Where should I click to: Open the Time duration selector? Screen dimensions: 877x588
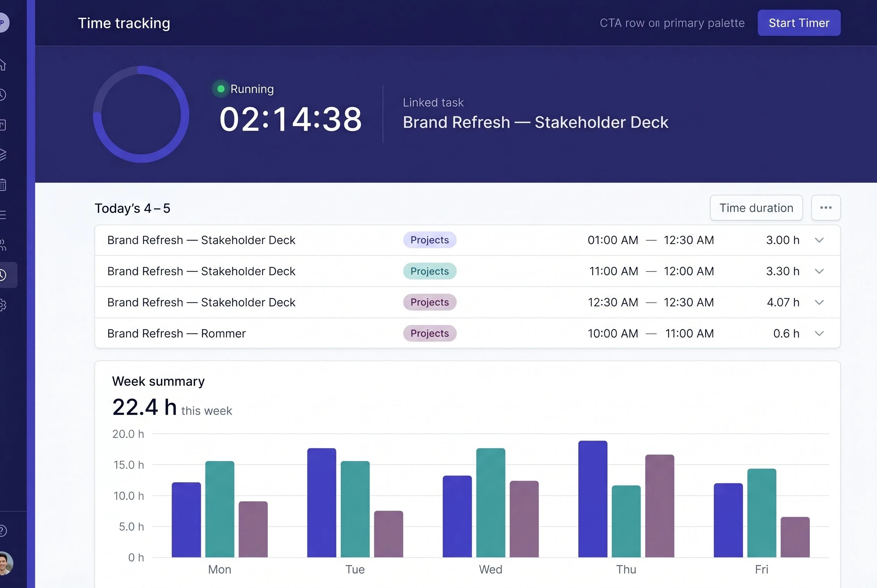[x=756, y=208]
